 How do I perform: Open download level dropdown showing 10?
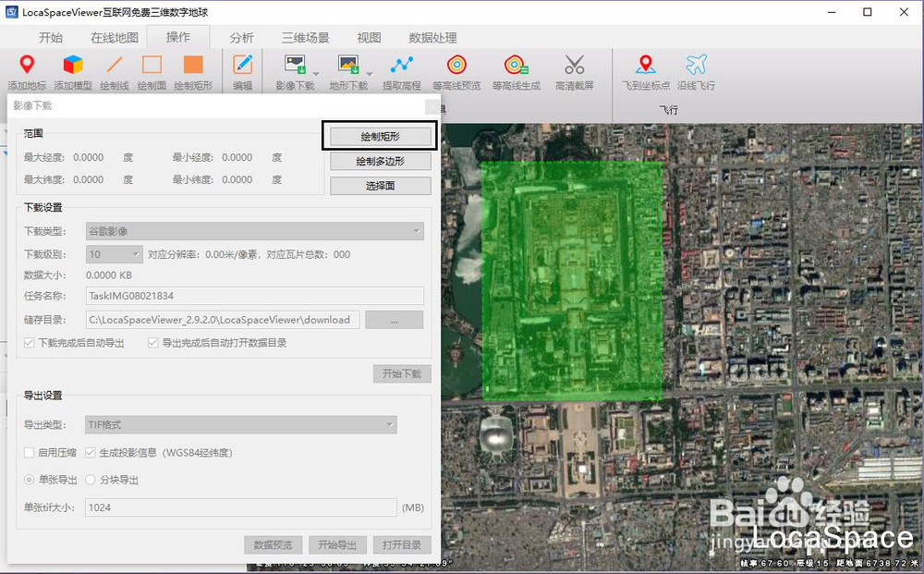[115, 254]
